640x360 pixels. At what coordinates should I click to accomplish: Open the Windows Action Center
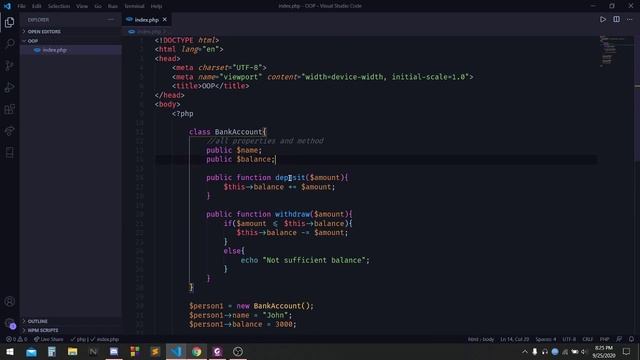click(x=627, y=351)
